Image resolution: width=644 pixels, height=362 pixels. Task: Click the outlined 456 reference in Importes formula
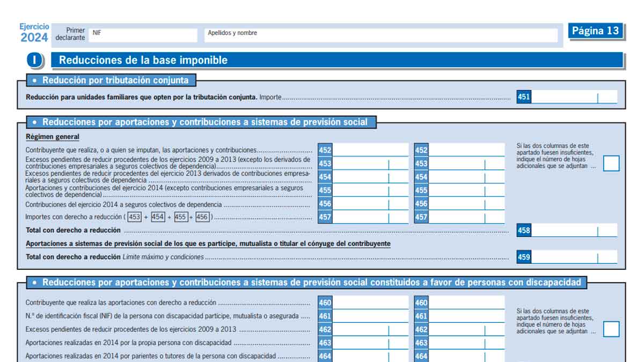click(x=202, y=217)
